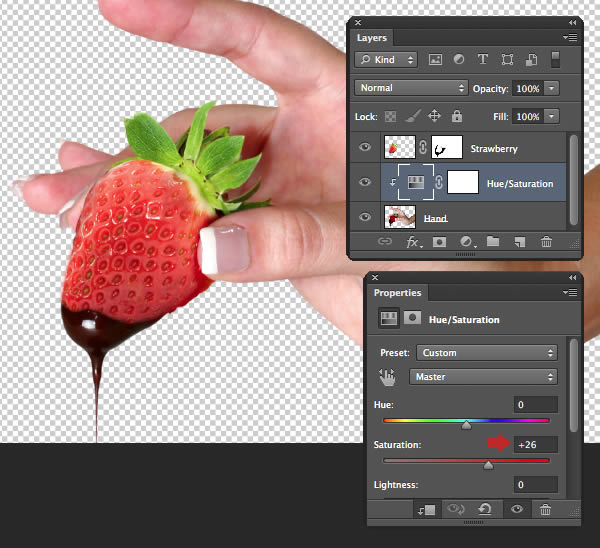Filter layers by smart object icon
The image size is (600, 548).
point(532,59)
